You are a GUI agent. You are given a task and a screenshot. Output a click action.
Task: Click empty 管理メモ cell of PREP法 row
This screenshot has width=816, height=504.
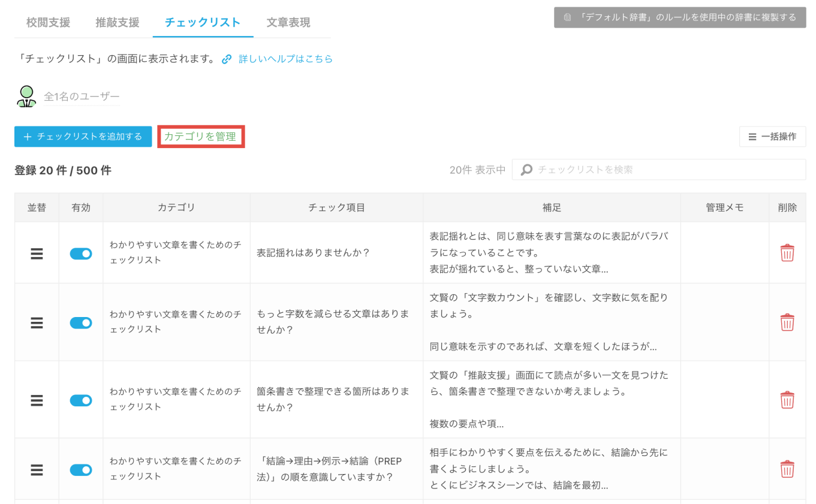pyautogui.click(x=725, y=469)
